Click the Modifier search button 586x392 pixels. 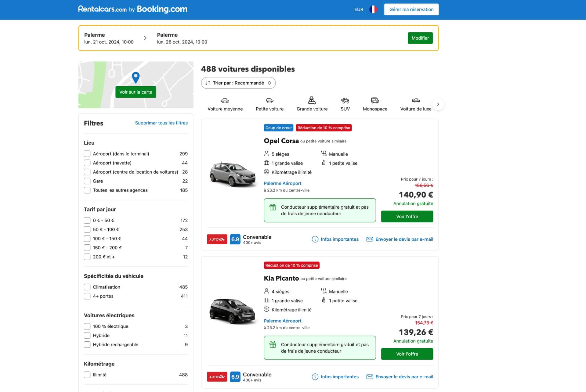420,38
